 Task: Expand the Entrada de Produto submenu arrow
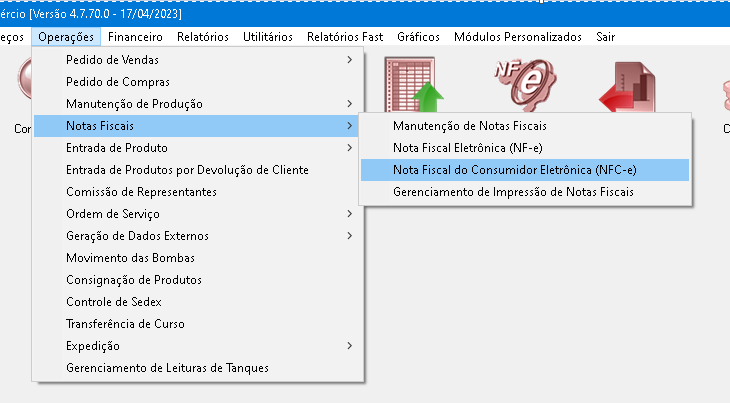tap(350, 148)
